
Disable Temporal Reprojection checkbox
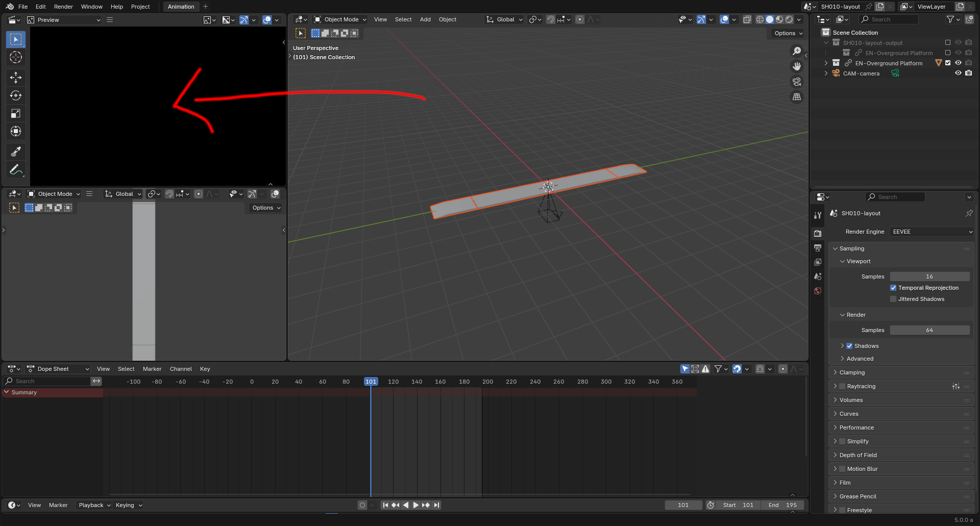coord(893,288)
